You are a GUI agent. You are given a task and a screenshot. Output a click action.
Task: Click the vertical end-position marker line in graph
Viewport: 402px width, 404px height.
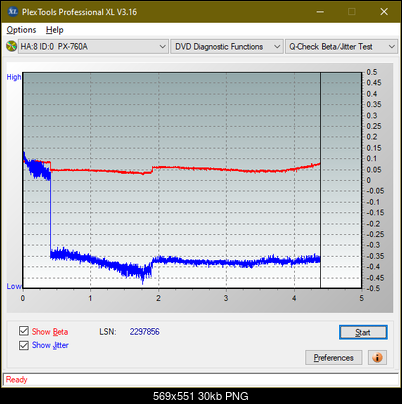click(320, 180)
